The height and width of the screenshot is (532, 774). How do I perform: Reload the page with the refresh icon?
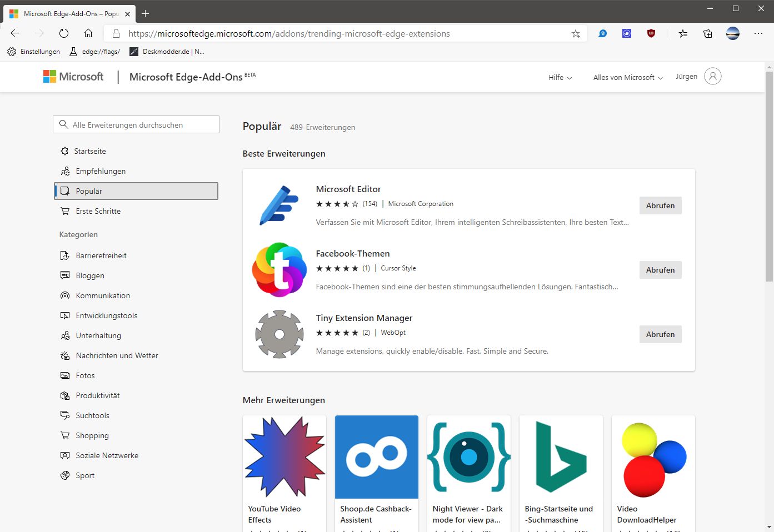[x=64, y=33]
